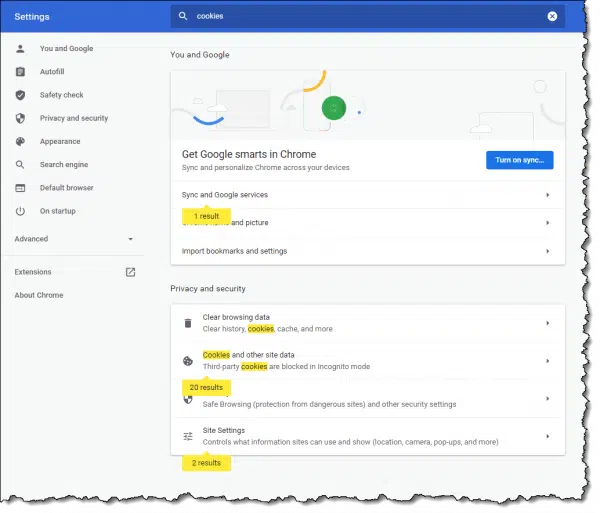Click the Safe Browsing security row text
The image size is (600, 513).
point(329,404)
